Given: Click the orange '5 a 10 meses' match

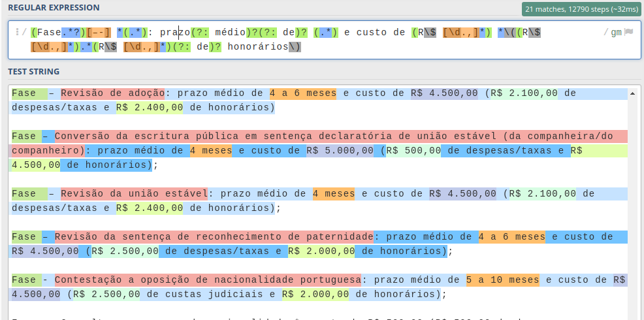Looking at the screenshot, I should point(503,280).
